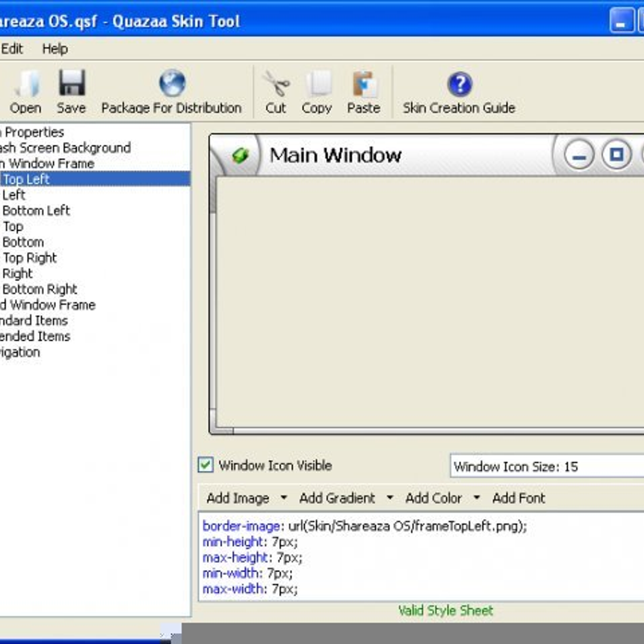Click the green window icon in preview
Screen dimensions: 644x644
tap(240, 156)
